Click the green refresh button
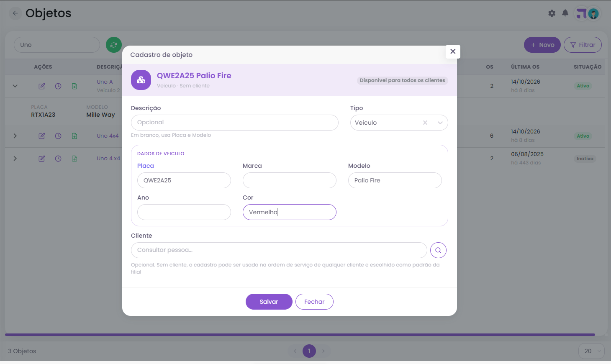611x364 pixels. pos(114,45)
